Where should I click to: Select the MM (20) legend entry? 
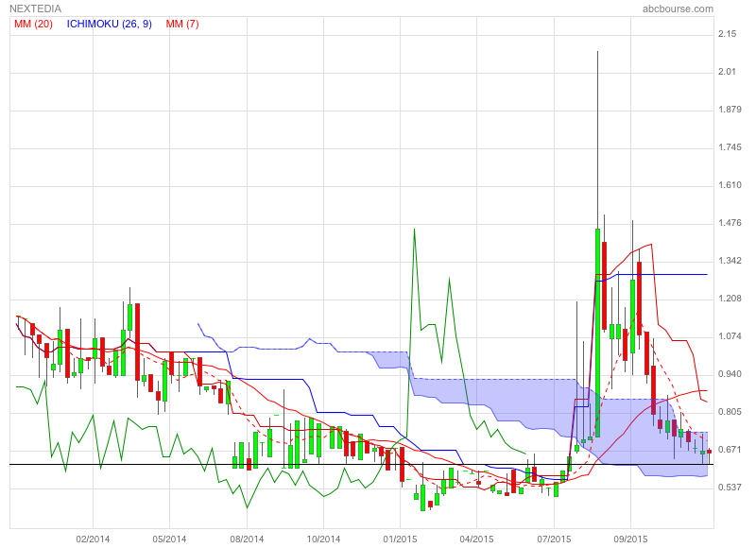pyautogui.click(x=33, y=24)
